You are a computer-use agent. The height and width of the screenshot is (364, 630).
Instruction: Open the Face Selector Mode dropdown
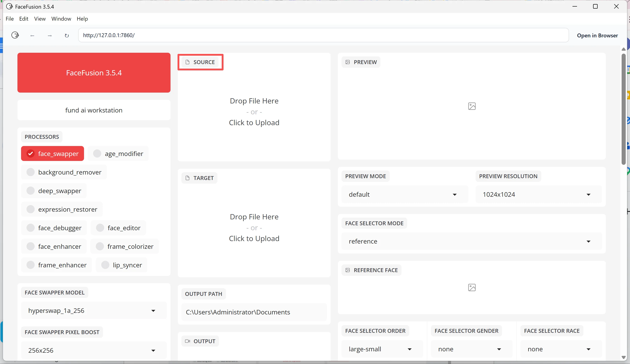[472, 241]
